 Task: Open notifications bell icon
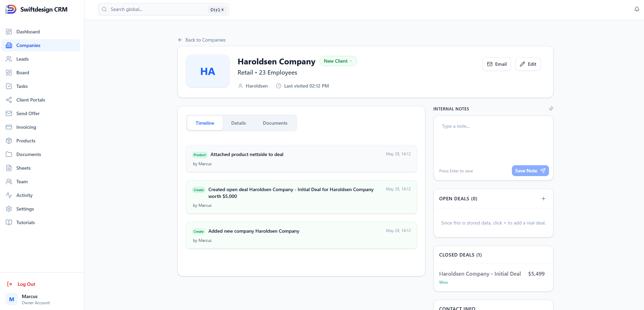[x=637, y=9]
